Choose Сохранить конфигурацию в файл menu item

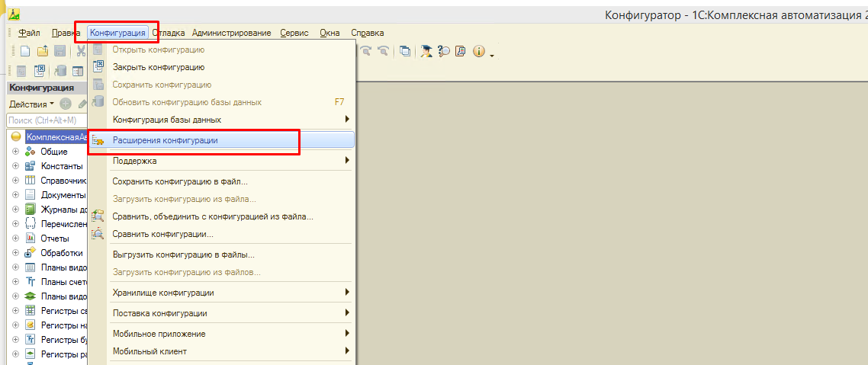click(x=221, y=181)
